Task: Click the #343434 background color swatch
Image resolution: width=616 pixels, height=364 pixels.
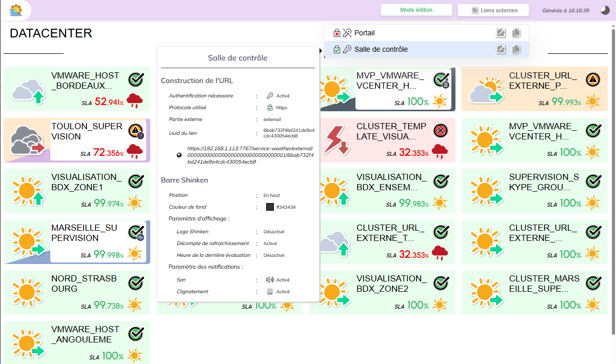Action: click(270, 207)
